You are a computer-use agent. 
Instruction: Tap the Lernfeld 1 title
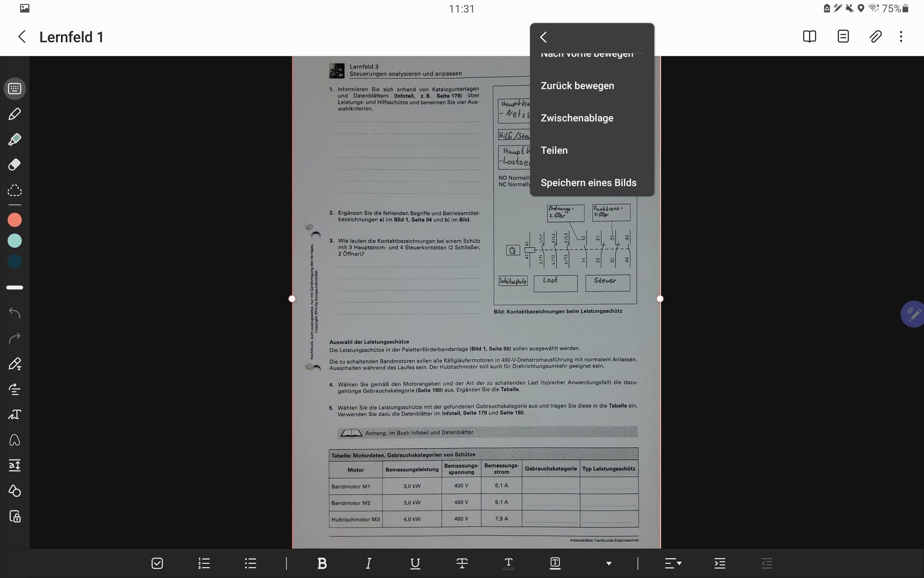71,37
